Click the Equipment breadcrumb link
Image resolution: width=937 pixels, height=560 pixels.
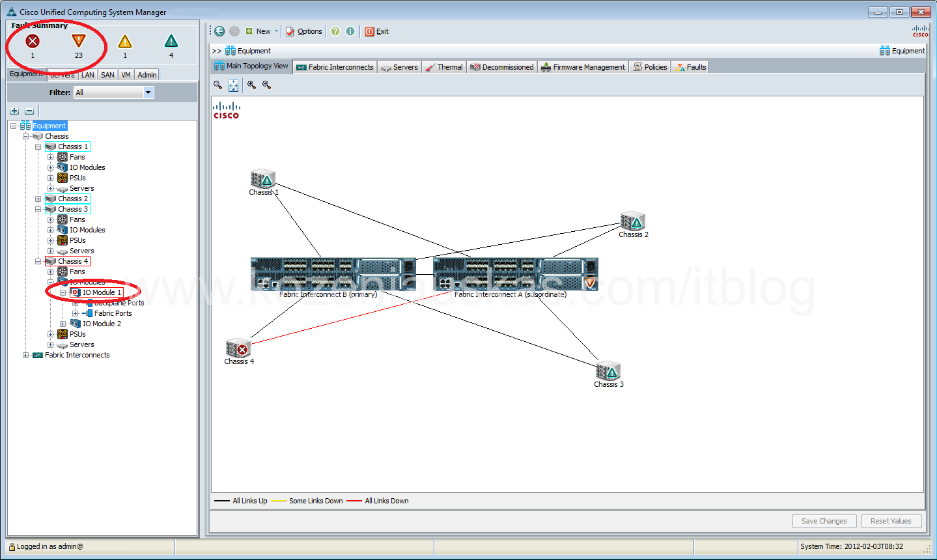(x=254, y=51)
